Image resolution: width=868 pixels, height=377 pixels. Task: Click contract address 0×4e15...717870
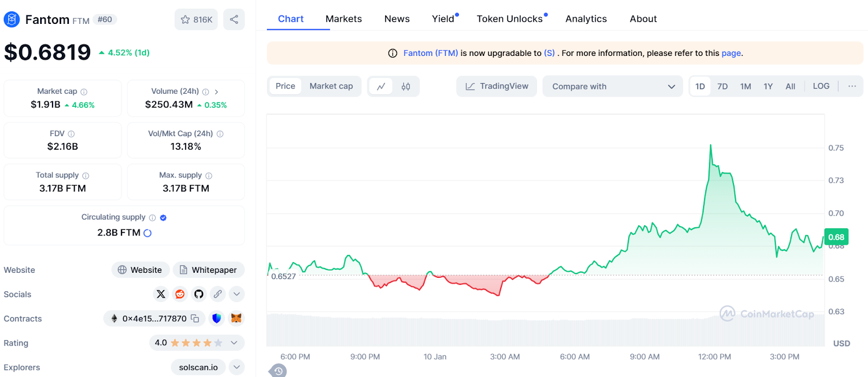(x=154, y=318)
